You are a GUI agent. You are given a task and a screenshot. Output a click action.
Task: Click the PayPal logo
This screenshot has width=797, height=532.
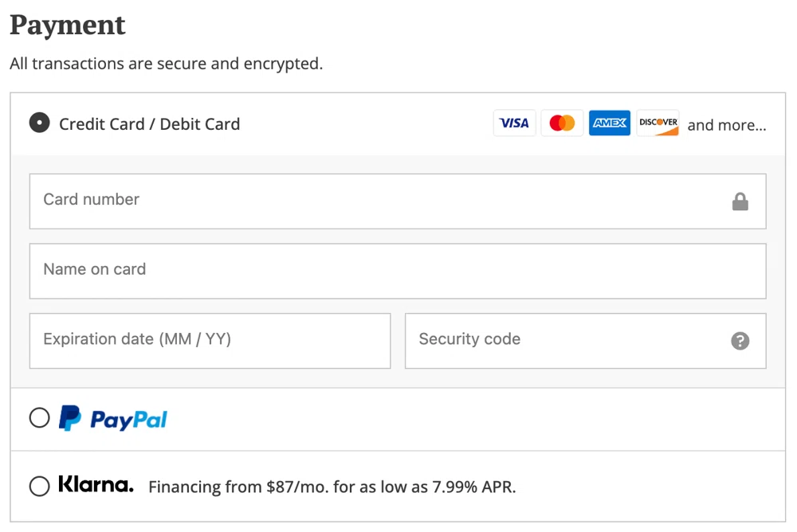112,418
